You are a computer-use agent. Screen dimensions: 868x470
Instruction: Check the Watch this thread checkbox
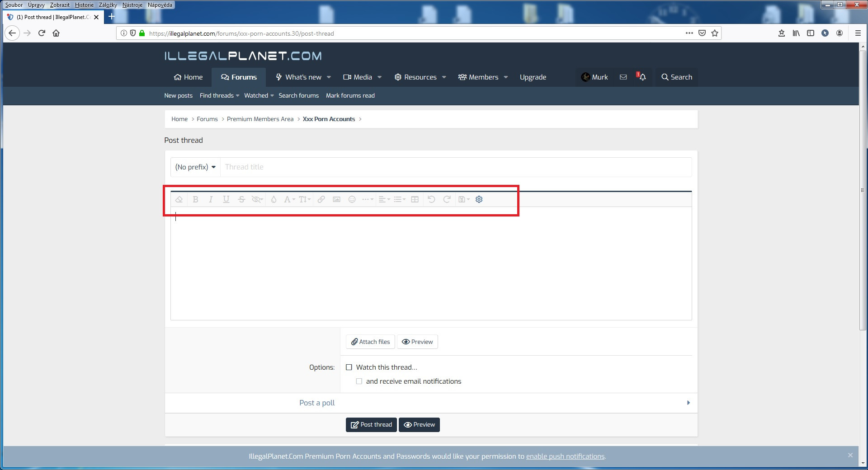(x=349, y=367)
